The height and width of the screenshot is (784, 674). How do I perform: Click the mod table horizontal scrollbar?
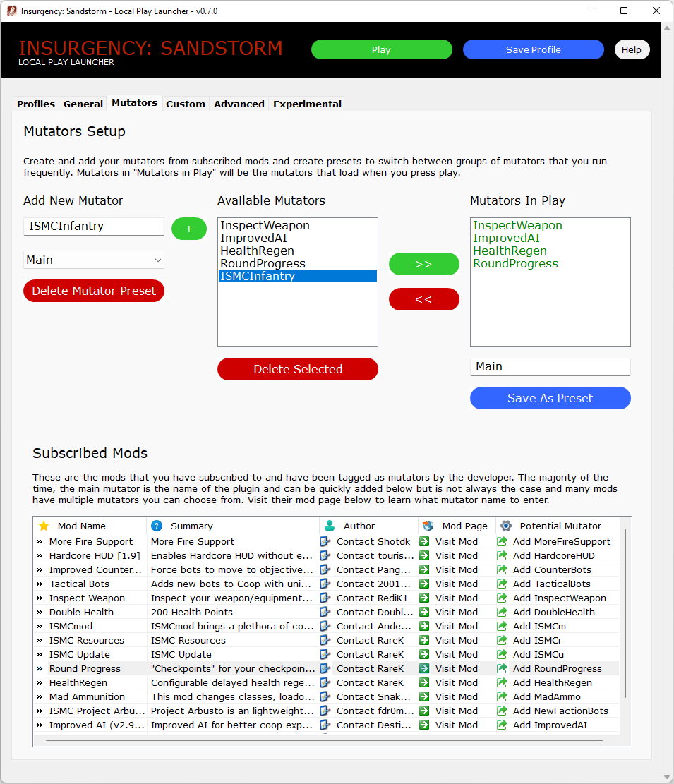[324, 740]
